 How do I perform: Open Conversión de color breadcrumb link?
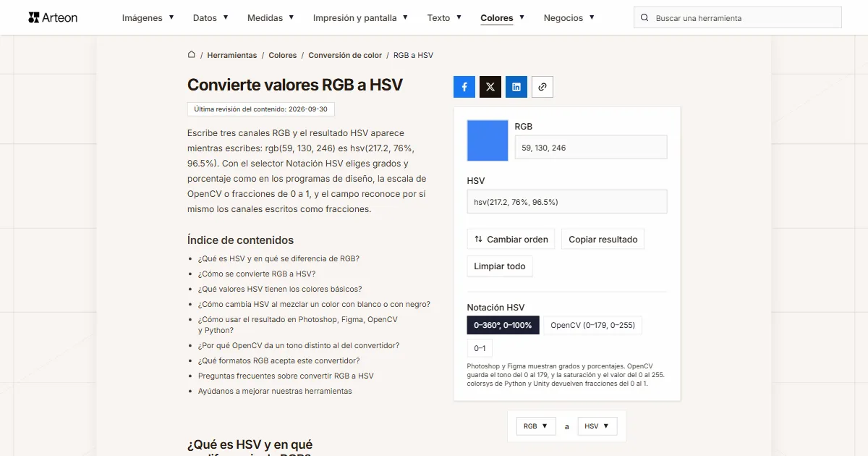pos(345,55)
